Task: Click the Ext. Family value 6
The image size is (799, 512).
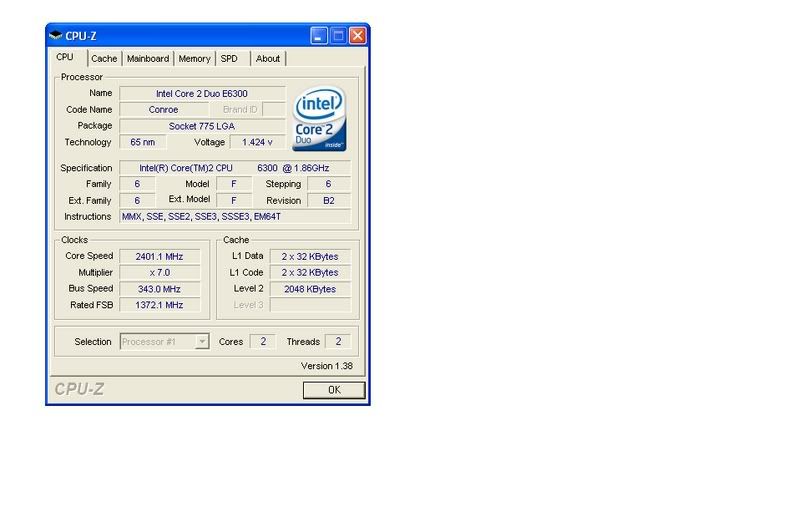Action: coord(137,201)
